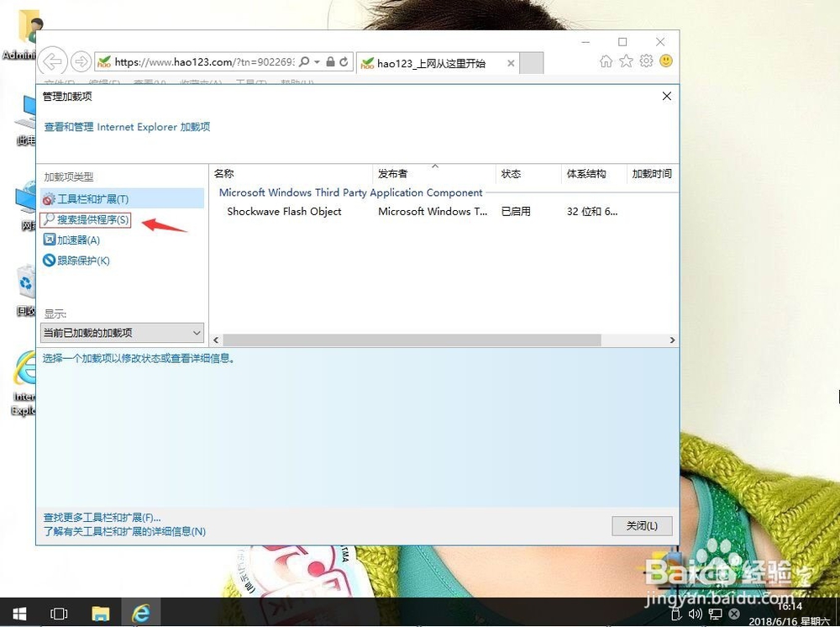The width and height of the screenshot is (840, 627).
Task: Click the 关闭(L) button
Action: (642, 525)
